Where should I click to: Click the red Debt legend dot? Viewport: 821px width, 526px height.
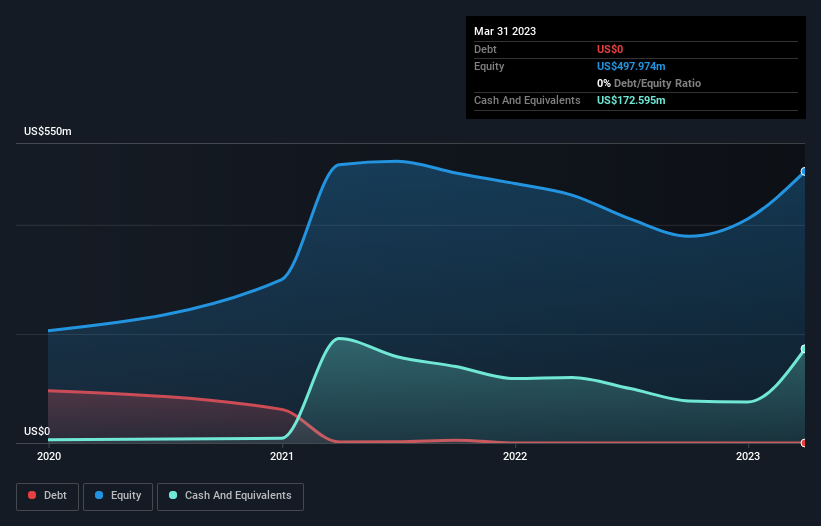coord(32,495)
